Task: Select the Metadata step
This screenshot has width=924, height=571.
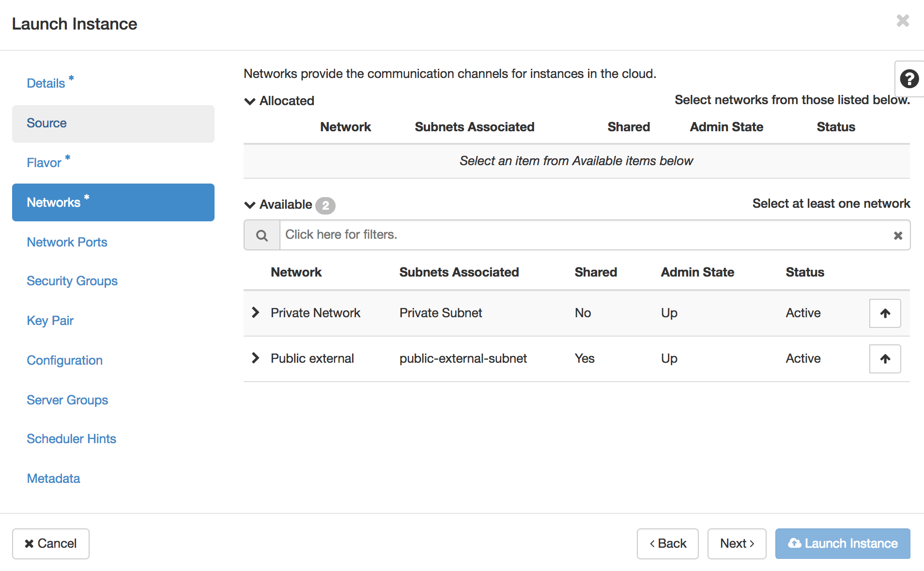Action: [53, 478]
